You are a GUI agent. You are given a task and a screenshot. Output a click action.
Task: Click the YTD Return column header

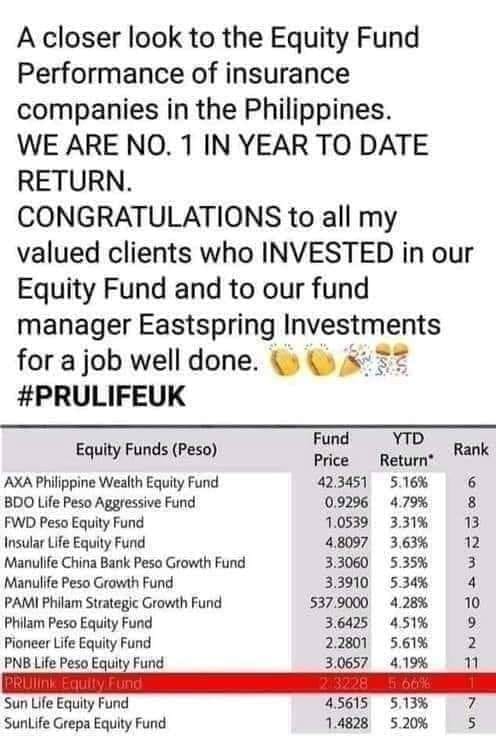(407, 449)
